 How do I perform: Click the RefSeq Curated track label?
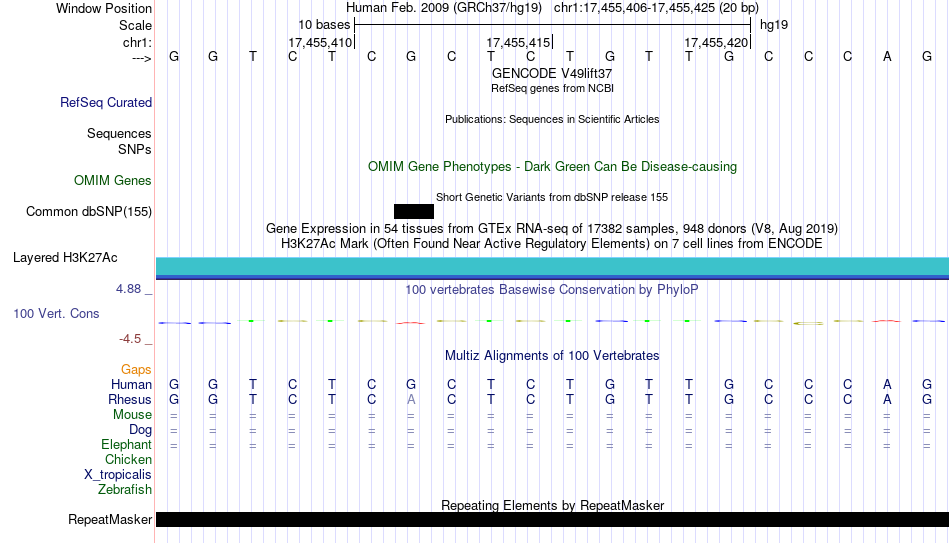click(106, 102)
